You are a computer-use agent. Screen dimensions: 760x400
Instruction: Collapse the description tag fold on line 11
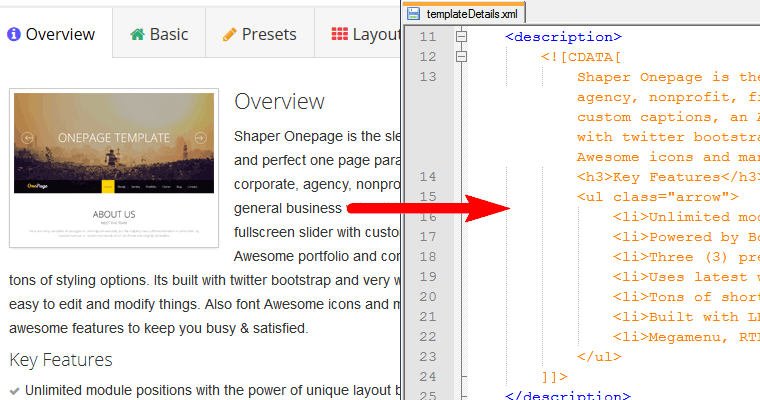461,37
